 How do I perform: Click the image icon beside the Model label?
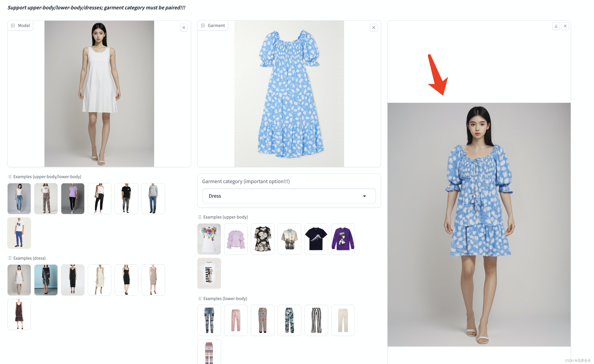[x=13, y=25]
